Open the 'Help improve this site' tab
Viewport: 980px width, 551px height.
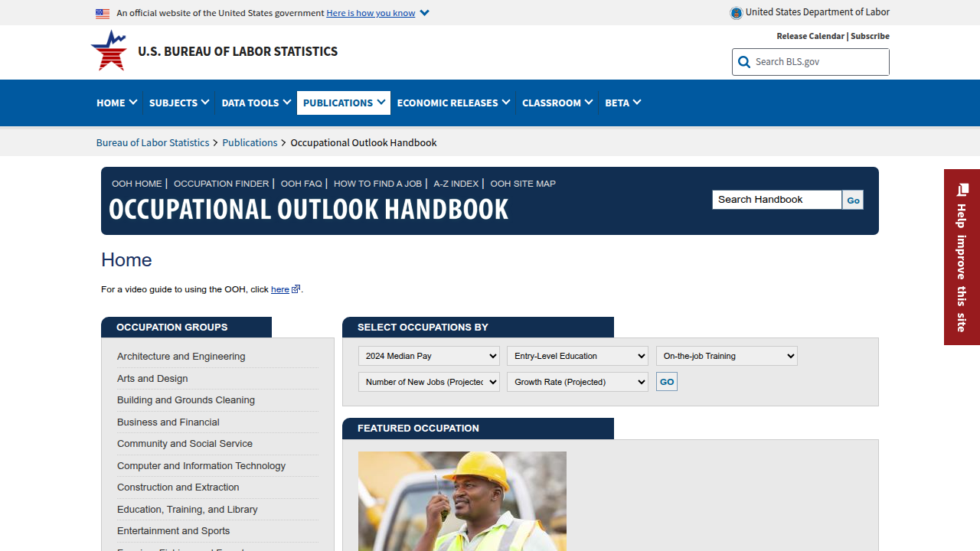coord(962,257)
